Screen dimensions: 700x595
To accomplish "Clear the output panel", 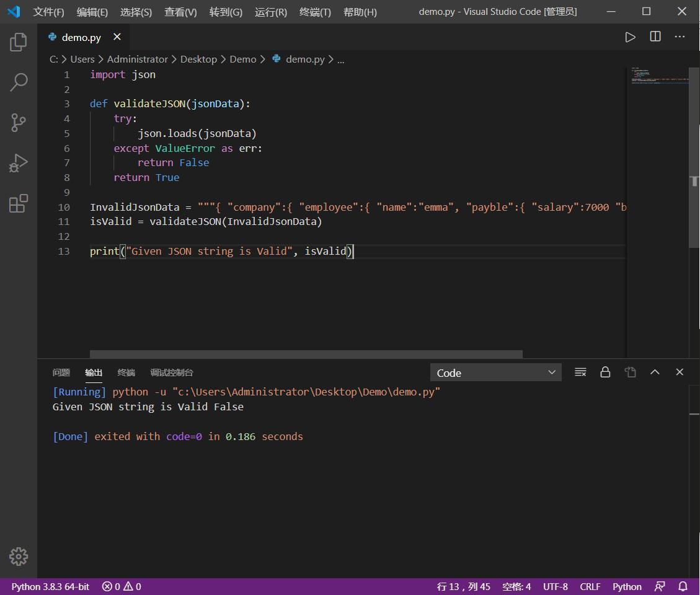I will 580,372.
